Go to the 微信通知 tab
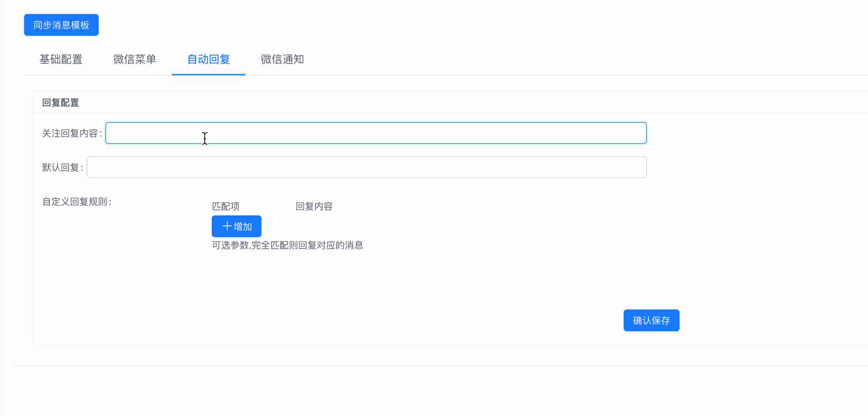The image size is (868, 416). [x=282, y=59]
